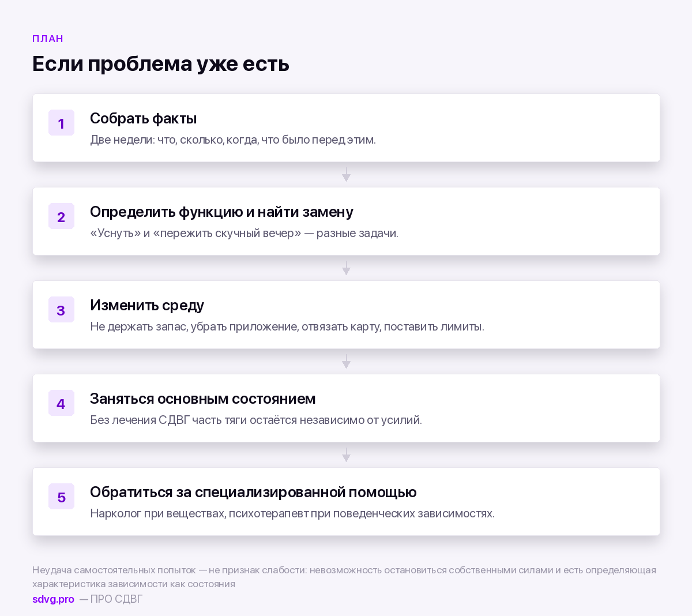Select the heading "Собрать факты"

click(x=143, y=118)
